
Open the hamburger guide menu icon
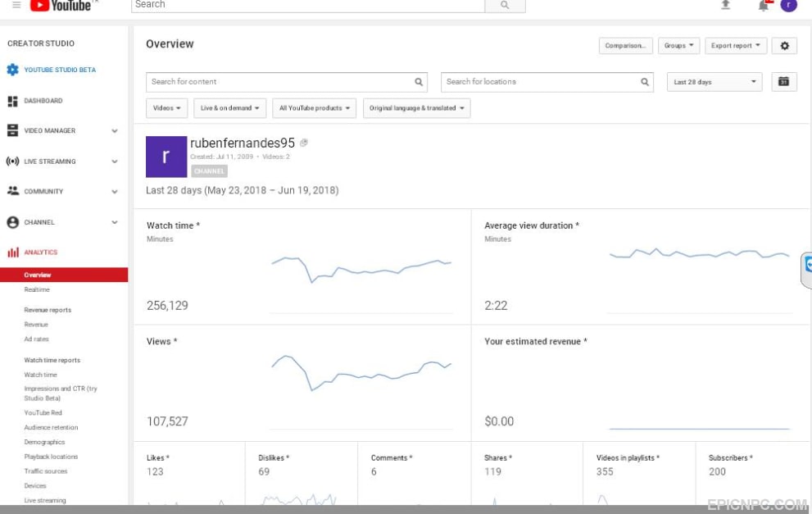click(16, 5)
